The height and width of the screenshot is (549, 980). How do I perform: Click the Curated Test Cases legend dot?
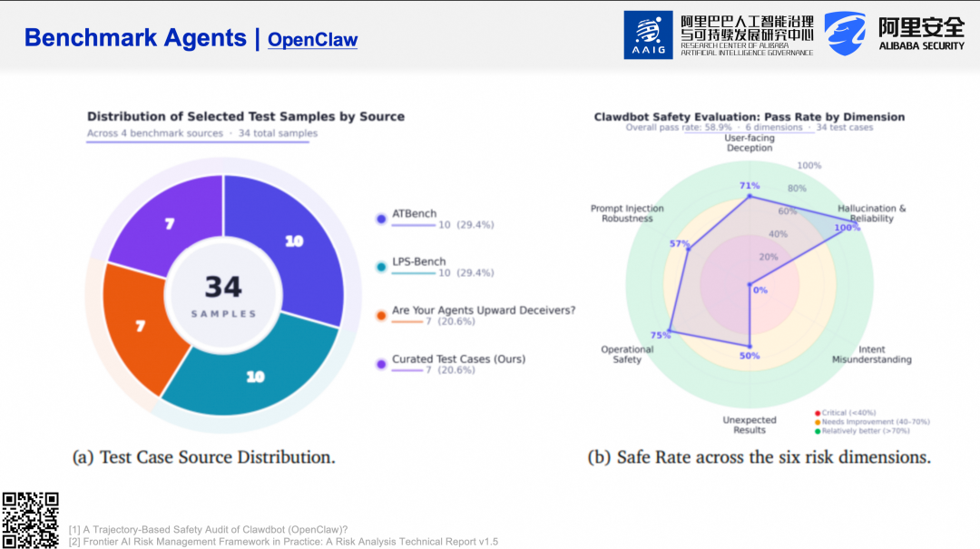[x=381, y=364]
